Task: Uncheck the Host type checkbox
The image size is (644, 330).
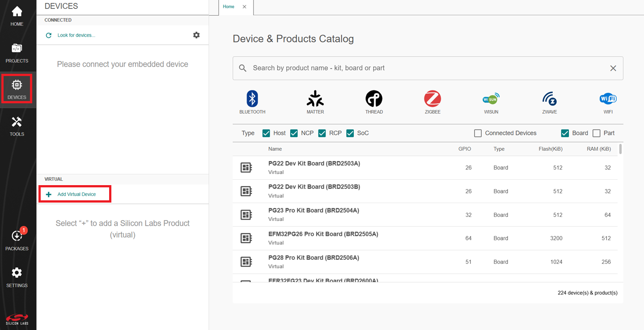Action: (x=266, y=133)
